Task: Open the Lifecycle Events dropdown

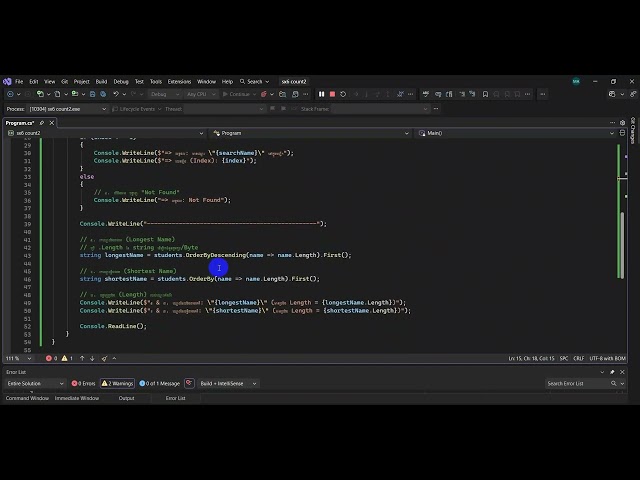Action: click(137, 109)
